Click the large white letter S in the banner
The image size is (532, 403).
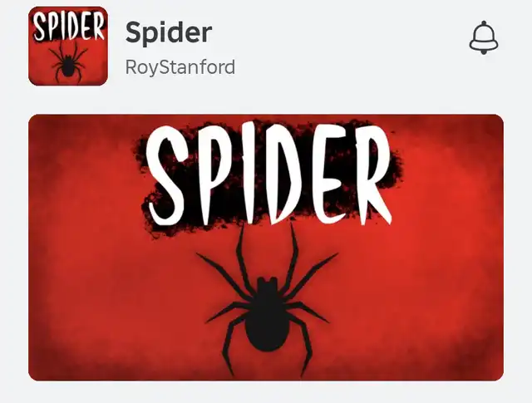167,175
